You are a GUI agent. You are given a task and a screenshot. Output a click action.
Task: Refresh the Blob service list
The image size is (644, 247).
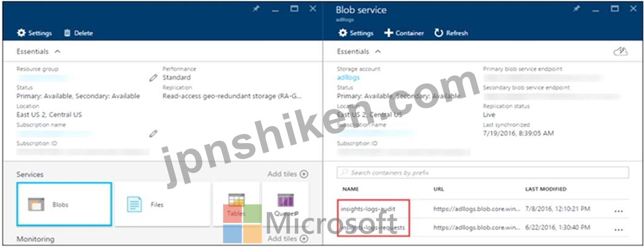pos(451,33)
